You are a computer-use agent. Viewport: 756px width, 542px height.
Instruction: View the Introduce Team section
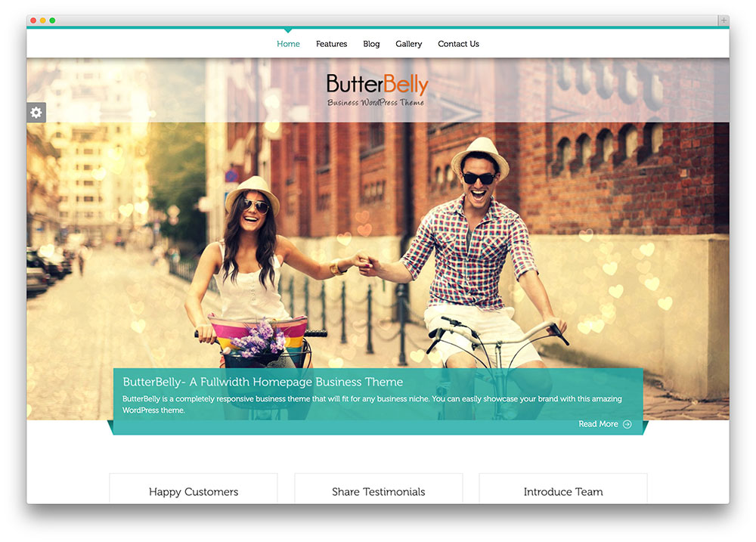pyautogui.click(x=562, y=491)
